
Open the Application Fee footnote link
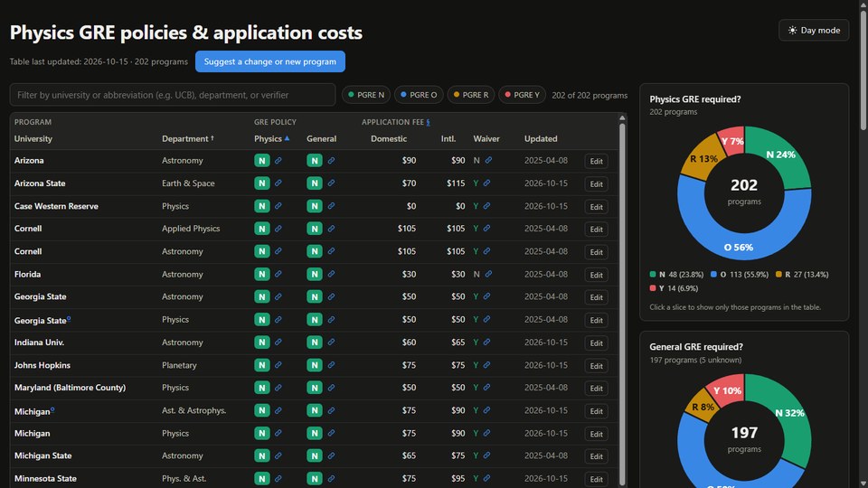(428, 122)
